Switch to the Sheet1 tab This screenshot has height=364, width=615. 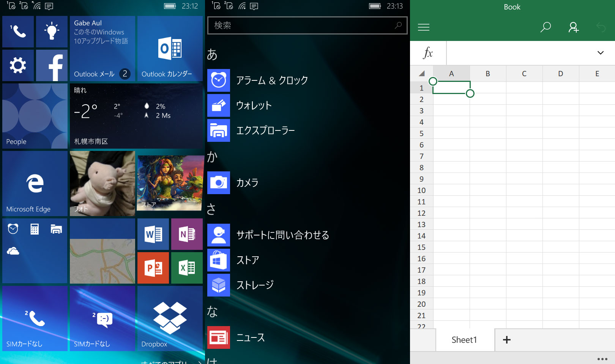464,340
